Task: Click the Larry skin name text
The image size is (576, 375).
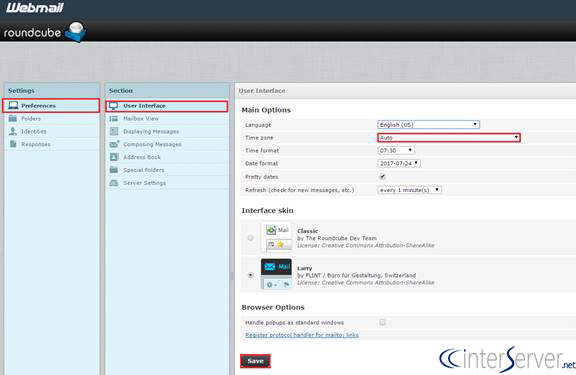Action: point(305,268)
